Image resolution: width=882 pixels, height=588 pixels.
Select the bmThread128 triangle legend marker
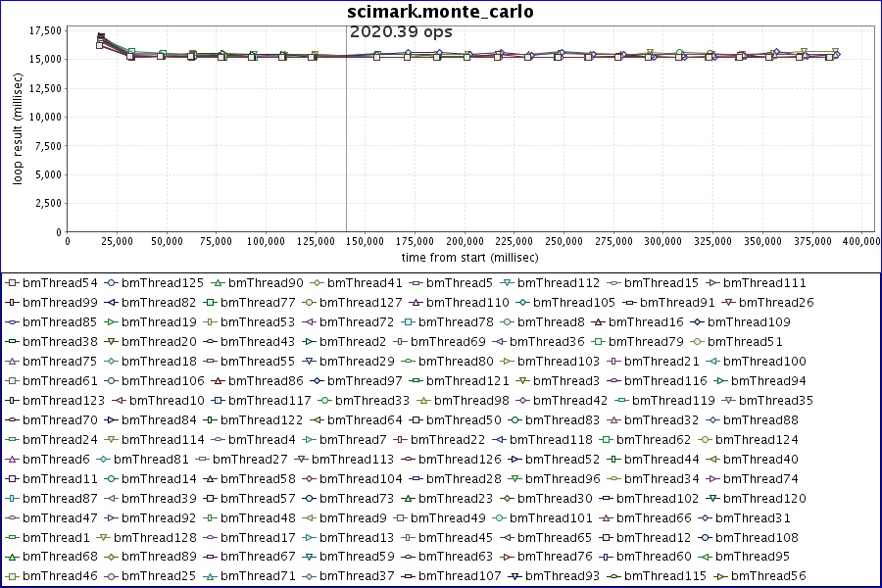[103, 537]
